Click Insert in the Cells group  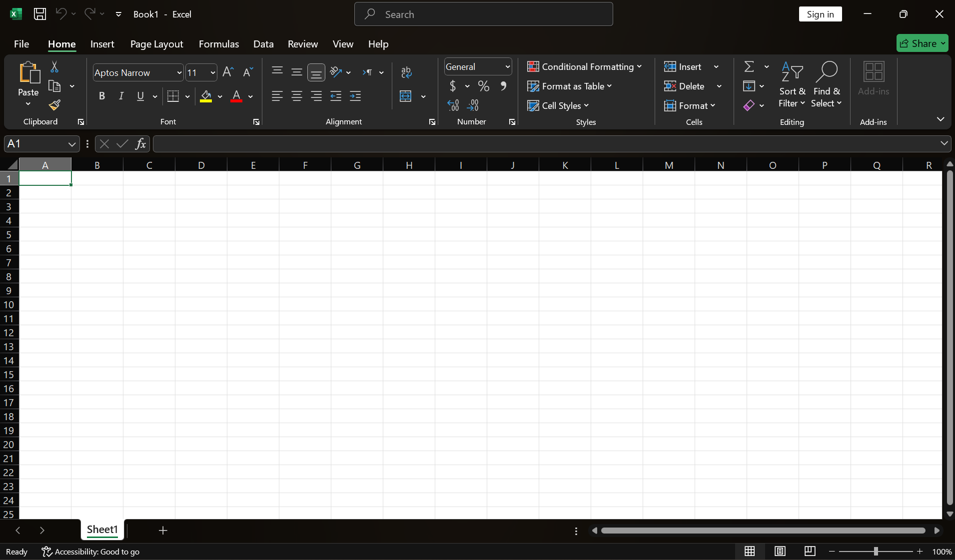click(683, 66)
